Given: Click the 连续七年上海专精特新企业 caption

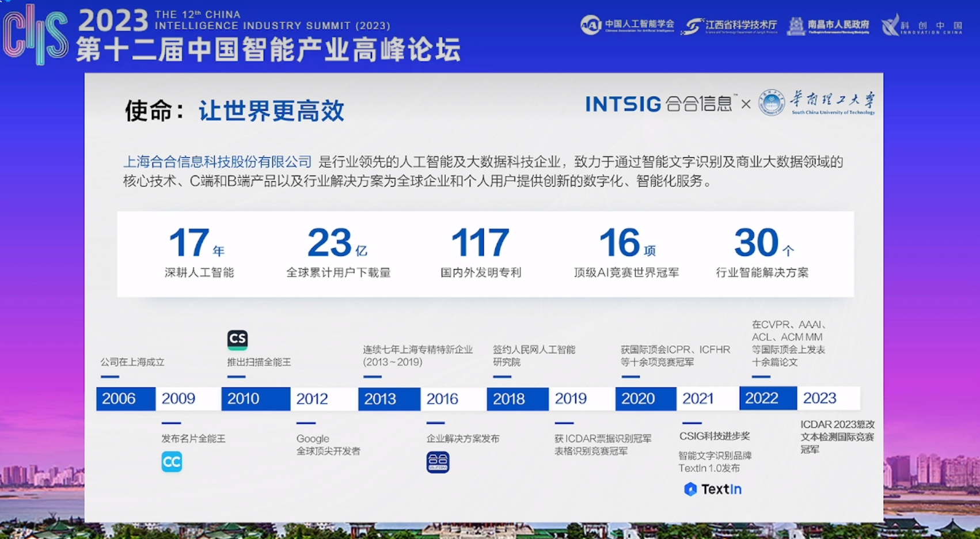Looking at the screenshot, I should [417, 356].
